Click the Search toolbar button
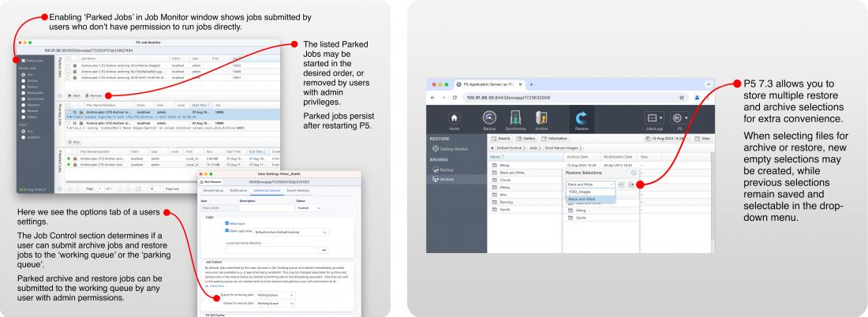This screenshot has width=868, height=317. tap(502, 138)
